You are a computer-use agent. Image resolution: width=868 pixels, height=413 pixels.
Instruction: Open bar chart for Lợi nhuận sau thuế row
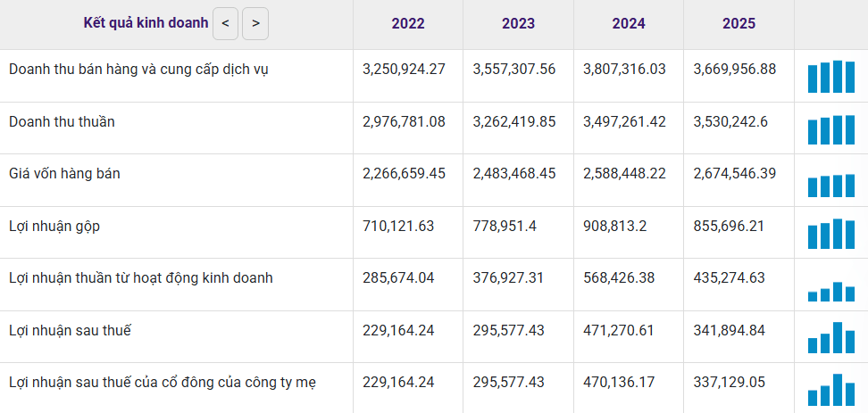830,337
